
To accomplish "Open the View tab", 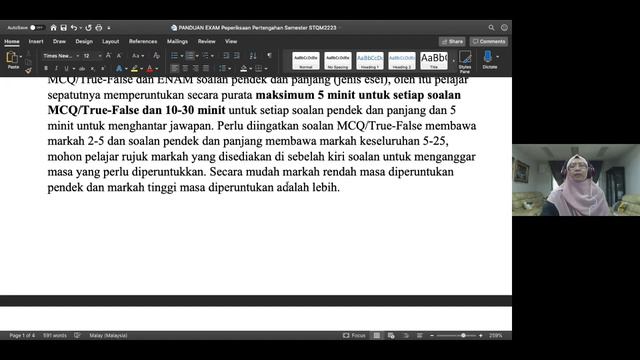I will pos(231,41).
